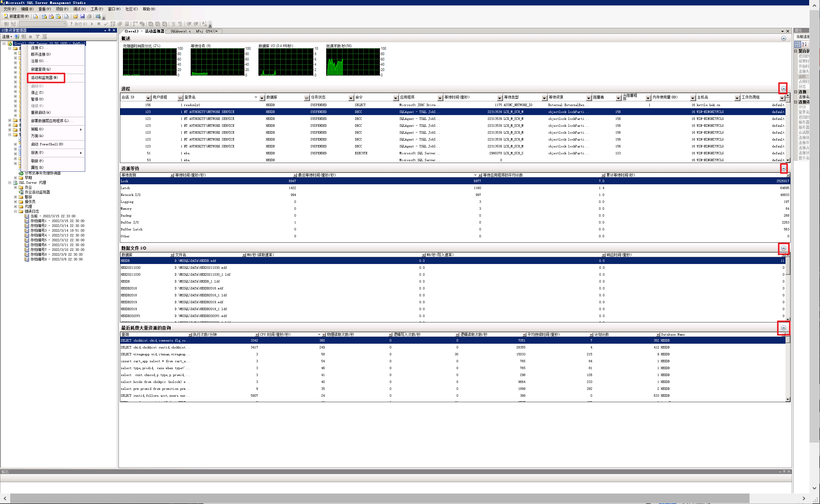The width and height of the screenshot is (820, 504).
Task: Click the 新建查询 toolbar button
Action: (17, 16)
